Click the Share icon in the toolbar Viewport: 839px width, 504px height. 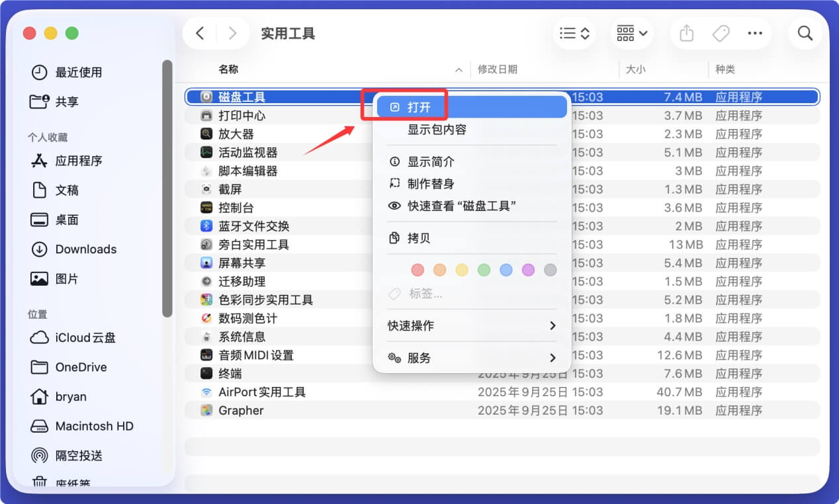686,32
